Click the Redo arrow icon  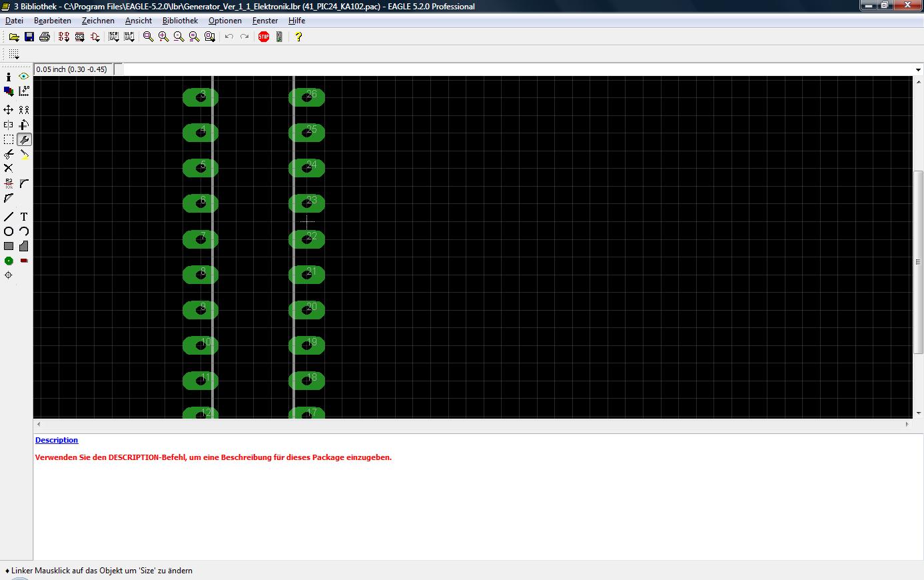click(244, 37)
